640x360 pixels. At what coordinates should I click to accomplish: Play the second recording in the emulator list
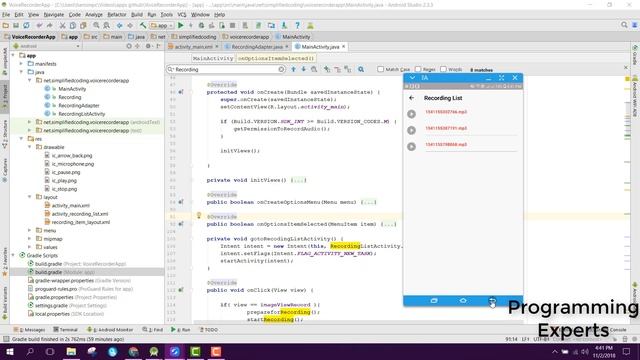(411, 130)
